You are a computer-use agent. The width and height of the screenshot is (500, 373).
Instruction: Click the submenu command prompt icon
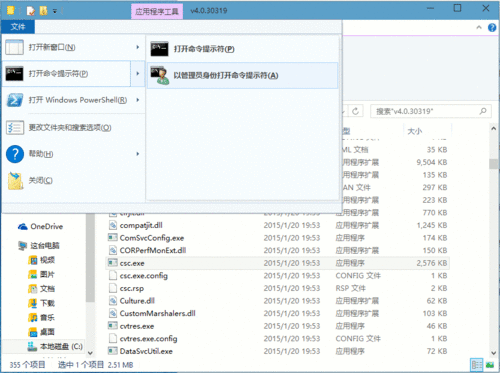159,49
